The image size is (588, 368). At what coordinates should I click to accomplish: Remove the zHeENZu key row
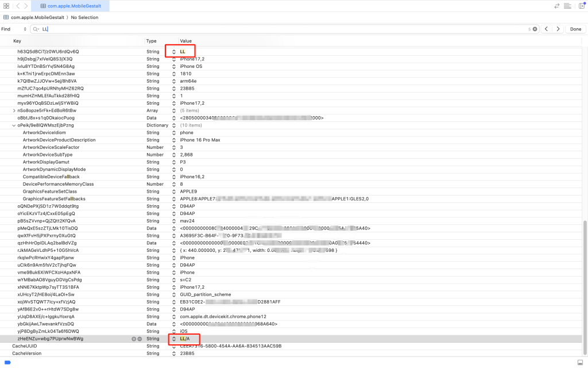click(x=139, y=339)
